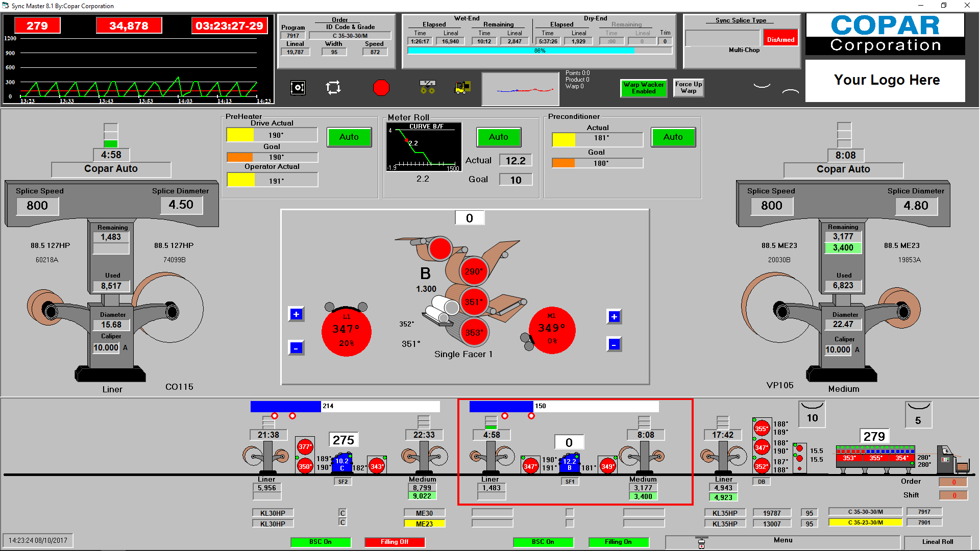This screenshot has height=551, width=980.
Task: Click the PreHeater Goal 190° bar
Action: point(272,157)
